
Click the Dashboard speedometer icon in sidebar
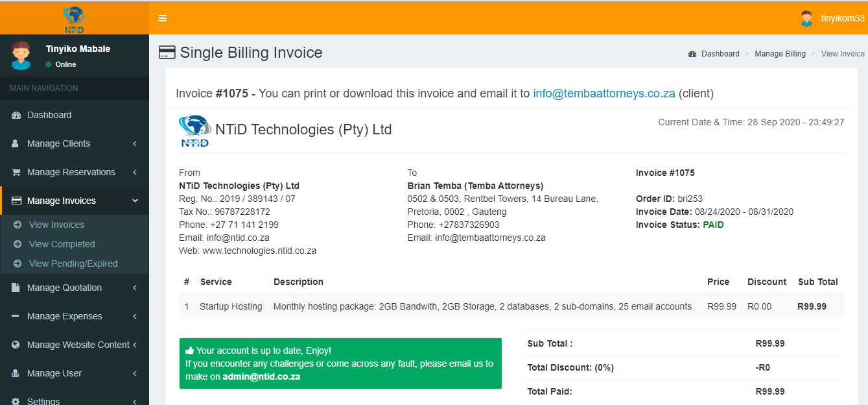16,115
